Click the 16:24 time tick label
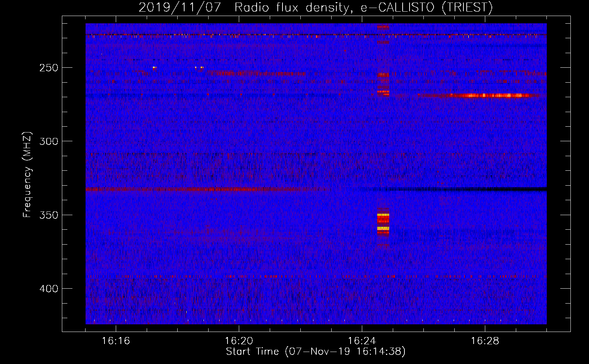This screenshot has height=364, width=589. [x=362, y=341]
